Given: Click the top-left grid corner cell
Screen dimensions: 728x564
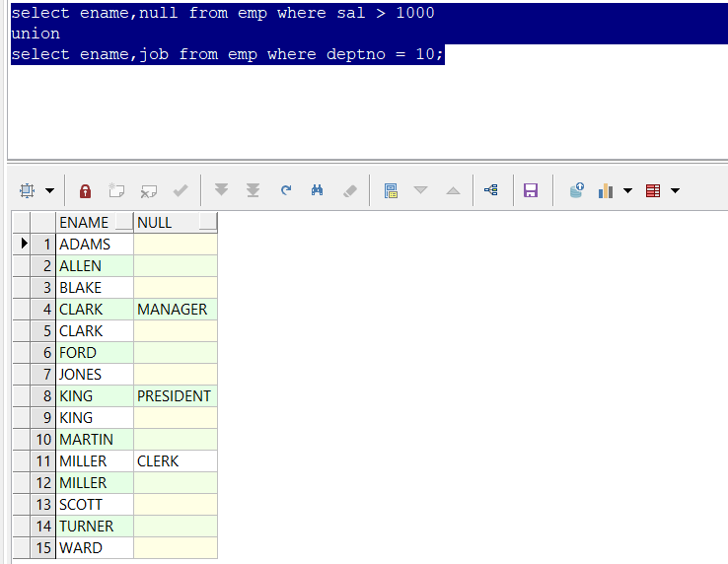Looking at the screenshot, I should 22,223.
